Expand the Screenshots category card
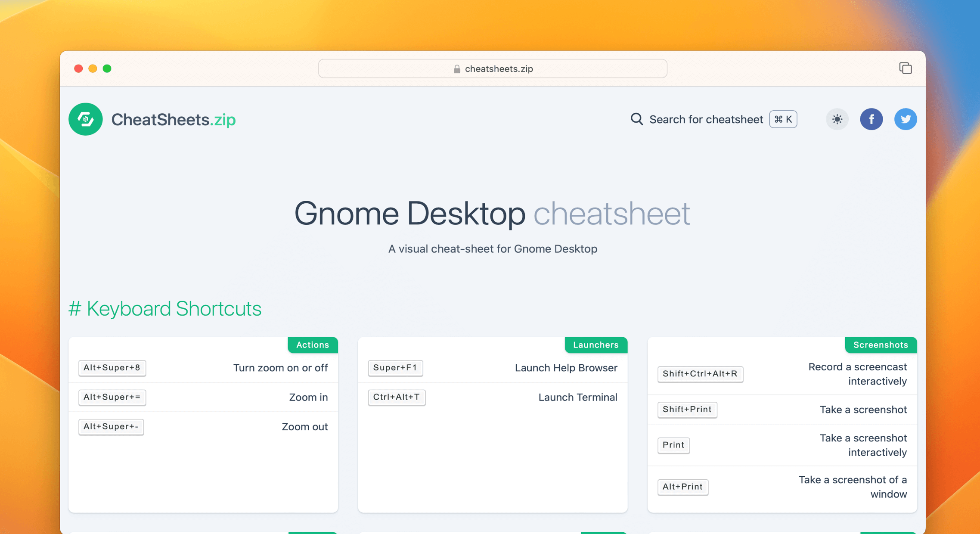Image resolution: width=980 pixels, height=534 pixels. pyautogui.click(x=881, y=345)
